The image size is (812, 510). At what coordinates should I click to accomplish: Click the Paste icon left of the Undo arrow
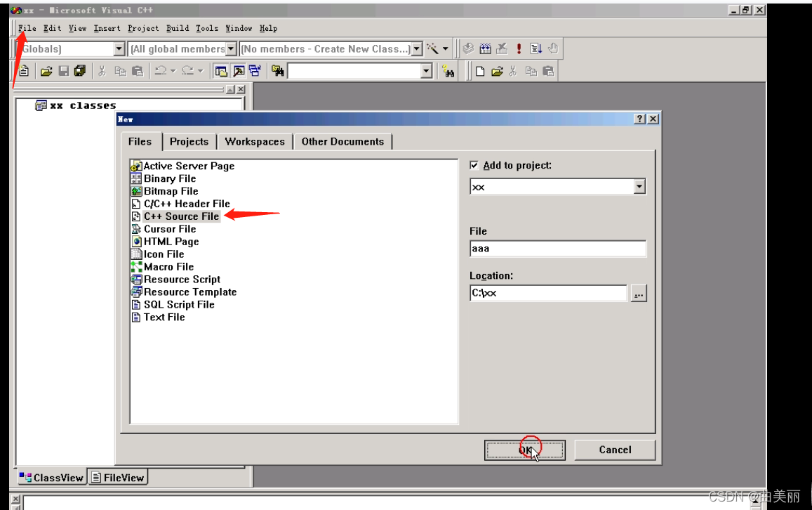(x=138, y=71)
